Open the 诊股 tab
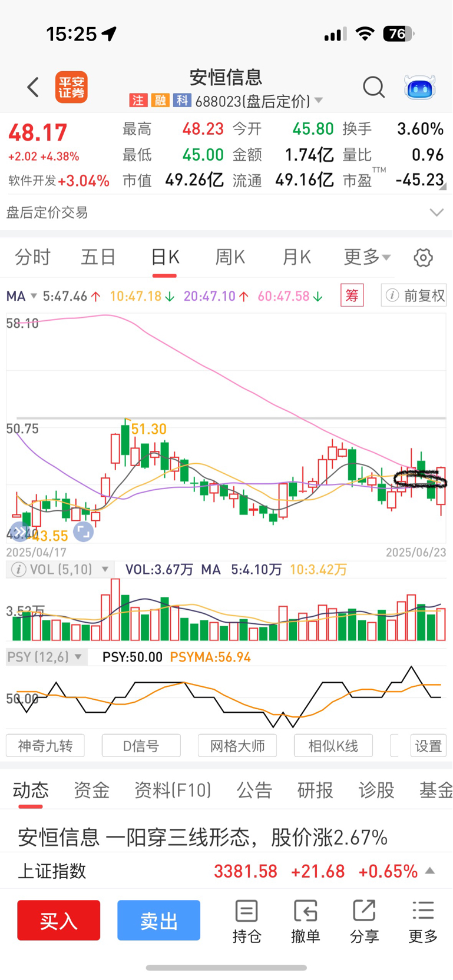 (376, 790)
